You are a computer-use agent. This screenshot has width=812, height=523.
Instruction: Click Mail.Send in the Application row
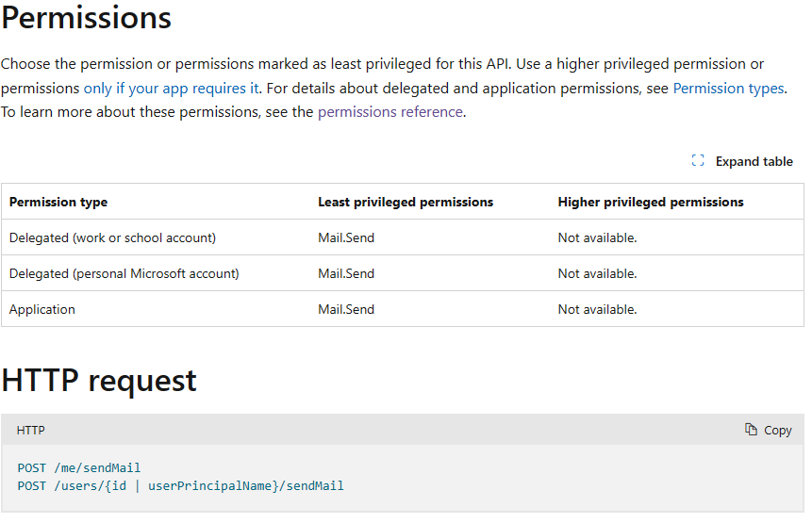pyautogui.click(x=346, y=310)
